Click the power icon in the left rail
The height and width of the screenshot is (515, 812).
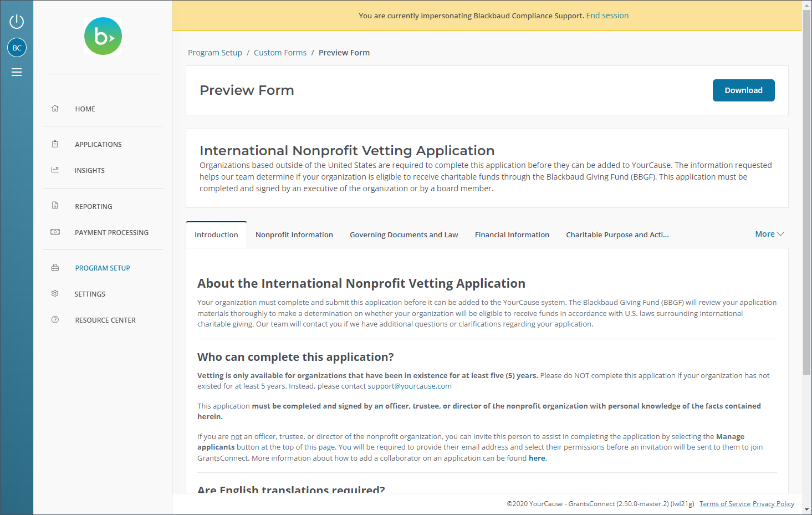[17, 22]
